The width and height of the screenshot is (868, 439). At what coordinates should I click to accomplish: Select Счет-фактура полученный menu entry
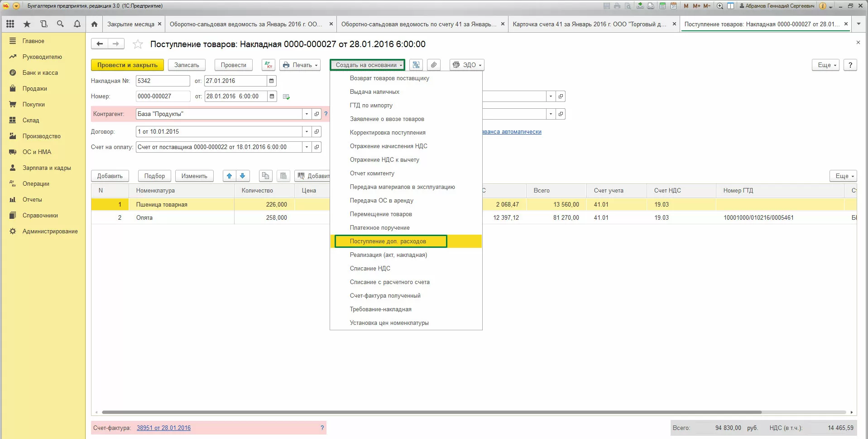[x=406, y=296]
